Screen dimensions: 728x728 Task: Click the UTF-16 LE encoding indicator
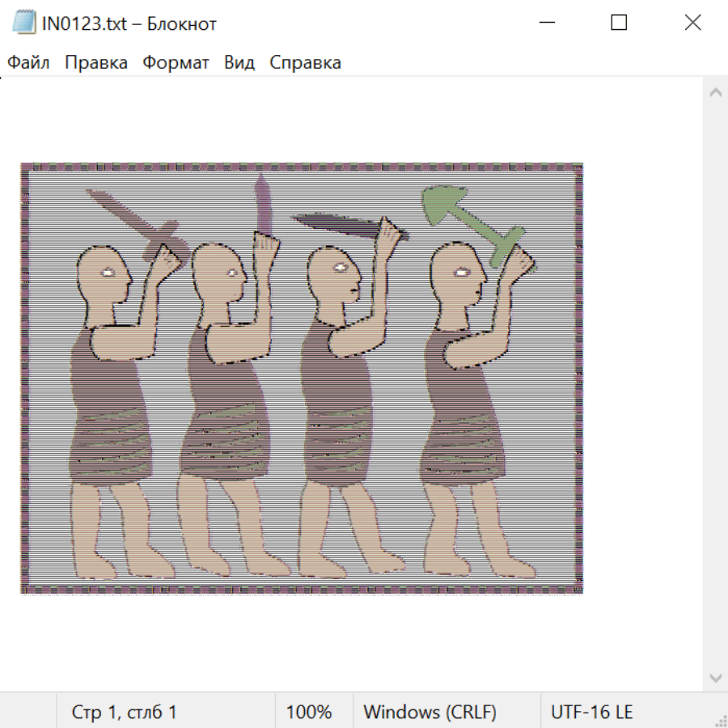click(591, 713)
